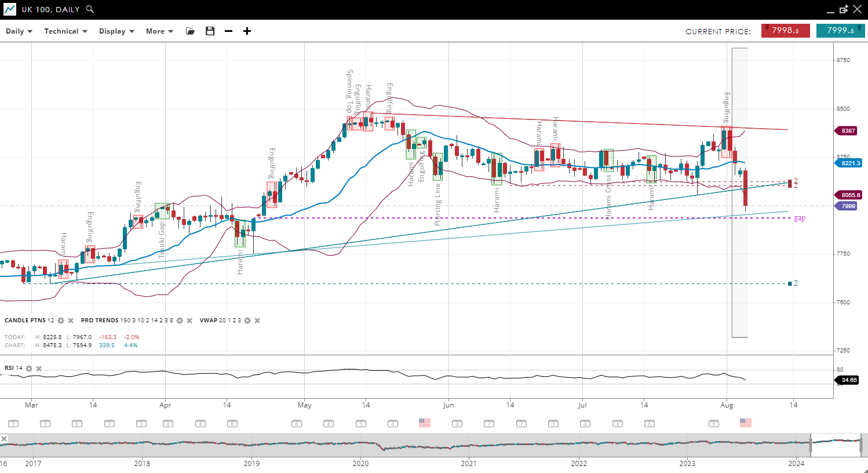Viewport: 868px width, 473px height.
Task: Open RSI indicator settings gear
Action: pyautogui.click(x=29, y=369)
